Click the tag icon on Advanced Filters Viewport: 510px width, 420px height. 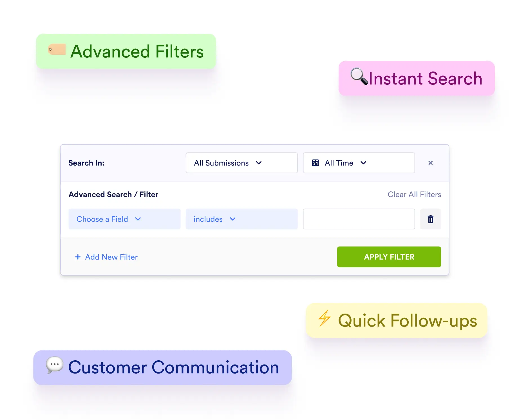(57, 50)
